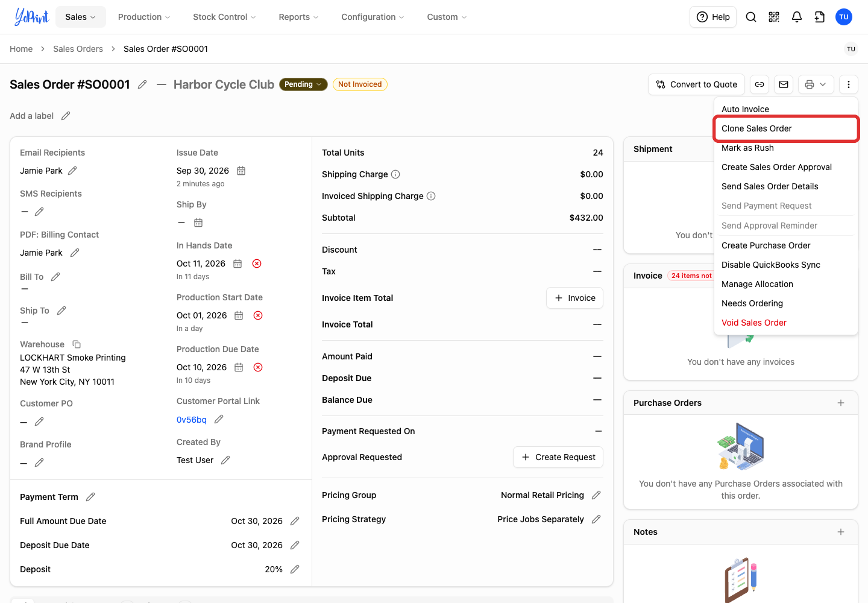Click the YoPrint logo
The image size is (868, 603).
(x=31, y=17)
